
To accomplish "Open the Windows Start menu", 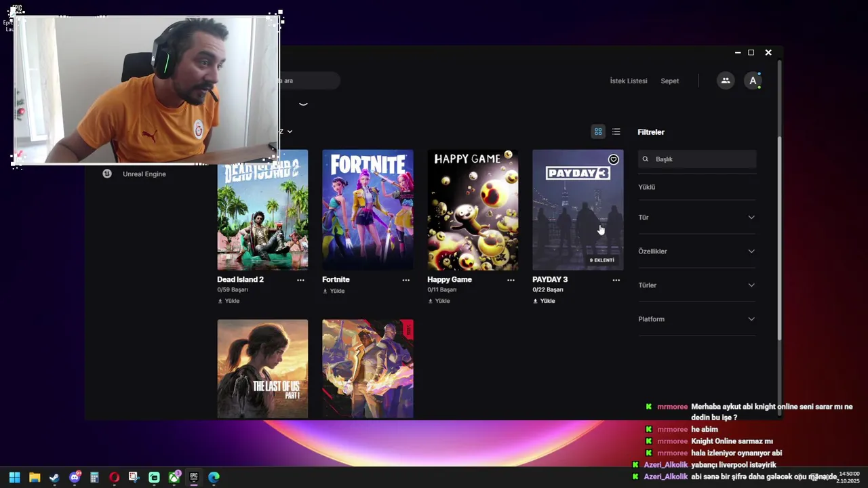I will (x=15, y=477).
